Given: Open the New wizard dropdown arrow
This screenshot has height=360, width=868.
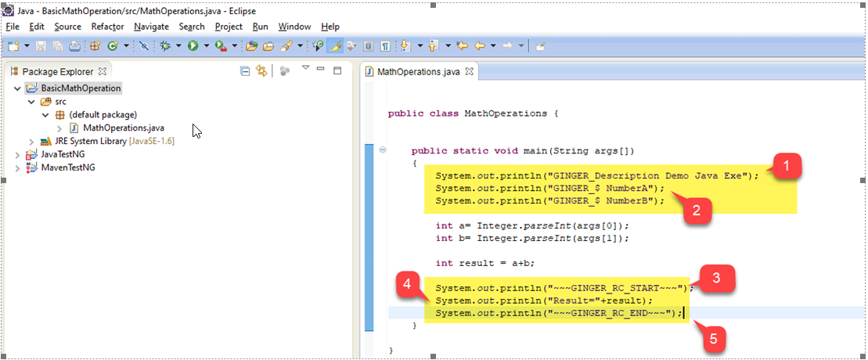Looking at the screenshot, I should pyautogui.click(x=27, y=46).
